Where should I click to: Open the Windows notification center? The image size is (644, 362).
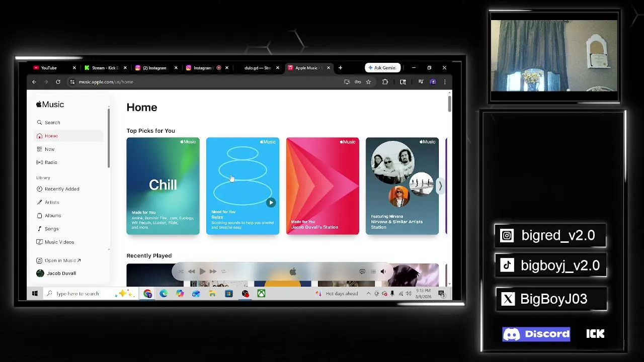pyautogui.click(x=441, y=294)
